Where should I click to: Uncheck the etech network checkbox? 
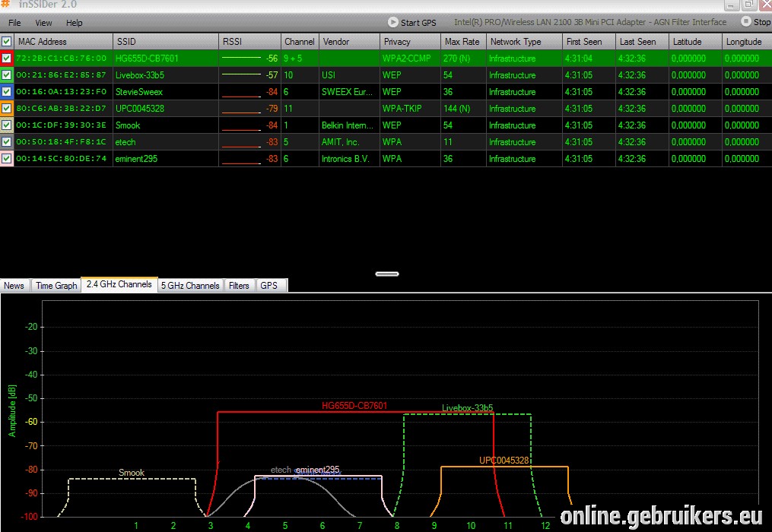[6, 141]
